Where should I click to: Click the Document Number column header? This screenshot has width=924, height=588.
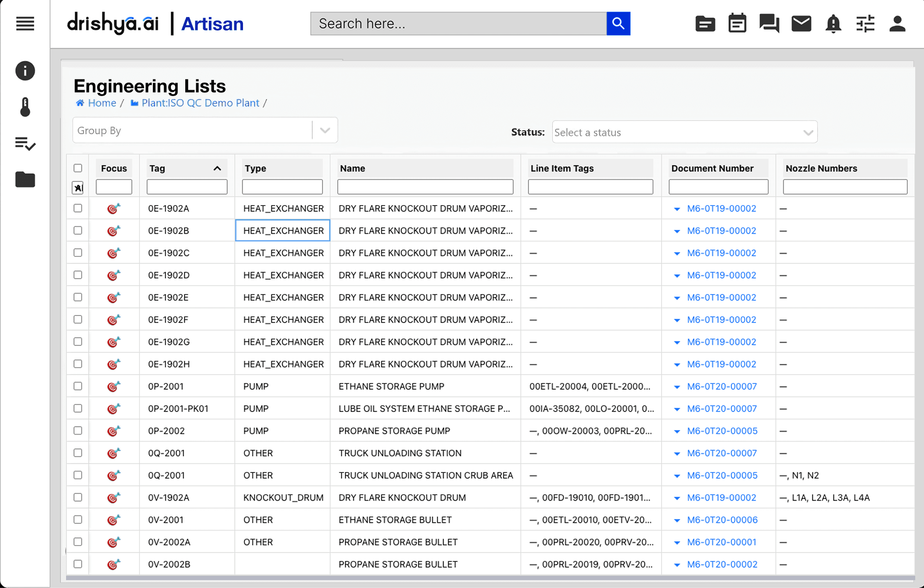718,168
